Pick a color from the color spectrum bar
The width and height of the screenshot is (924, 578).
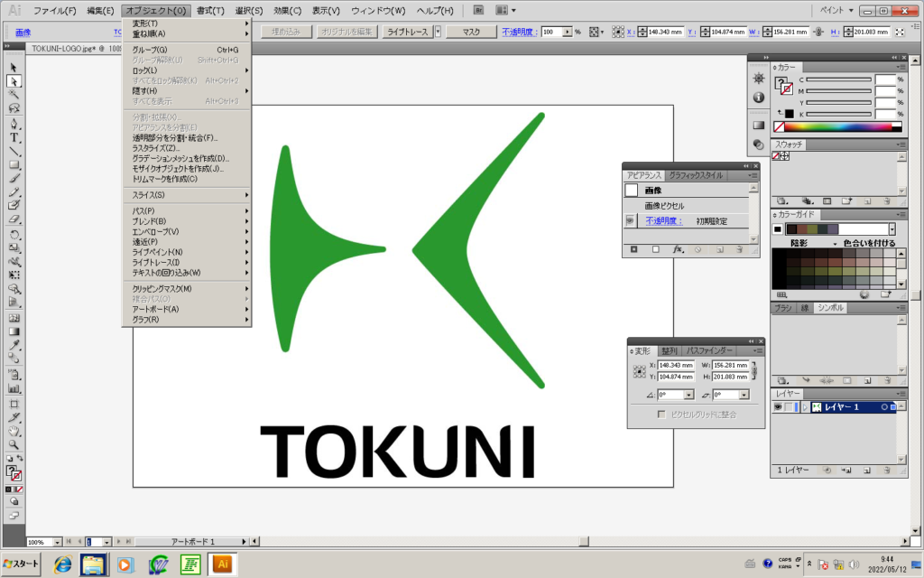(837, 126)
